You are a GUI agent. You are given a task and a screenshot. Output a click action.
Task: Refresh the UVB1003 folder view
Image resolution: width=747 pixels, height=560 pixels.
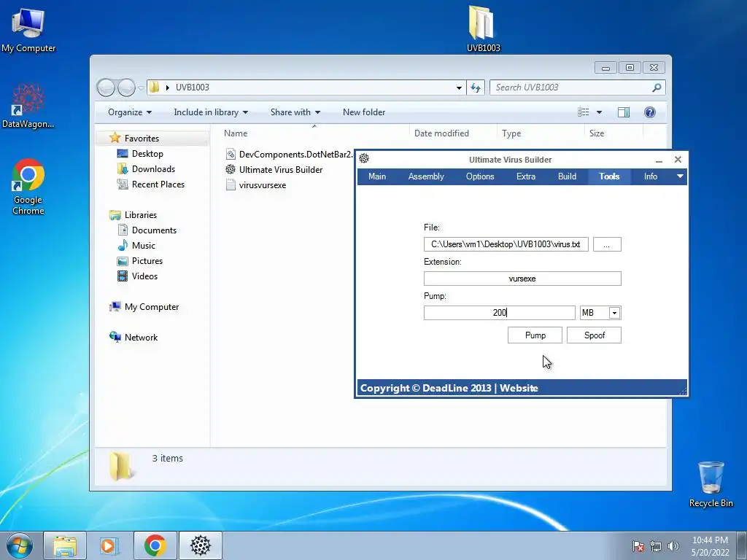476,87
